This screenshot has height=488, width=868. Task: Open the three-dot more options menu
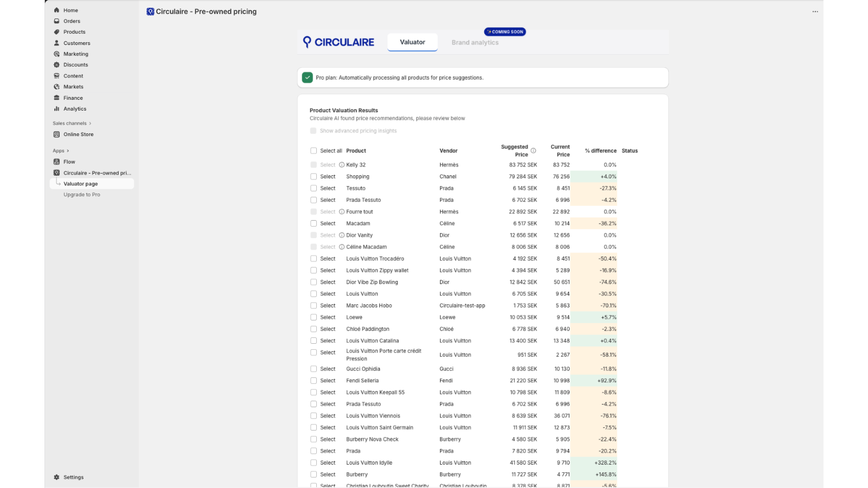(x=815, y=11)
